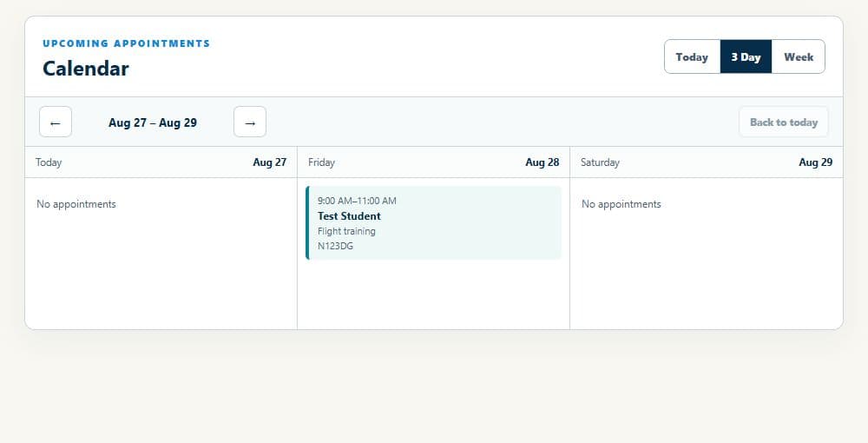Switch to the Today view tab
Screen dimensions: 868x443
pyautogui.click(x=692, y=56)
